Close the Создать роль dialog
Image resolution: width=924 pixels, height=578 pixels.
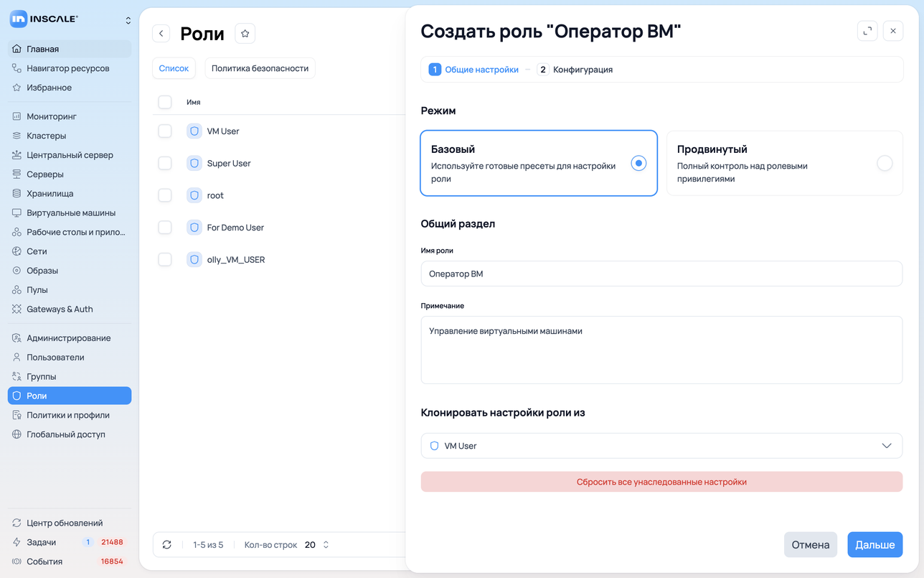893,31
